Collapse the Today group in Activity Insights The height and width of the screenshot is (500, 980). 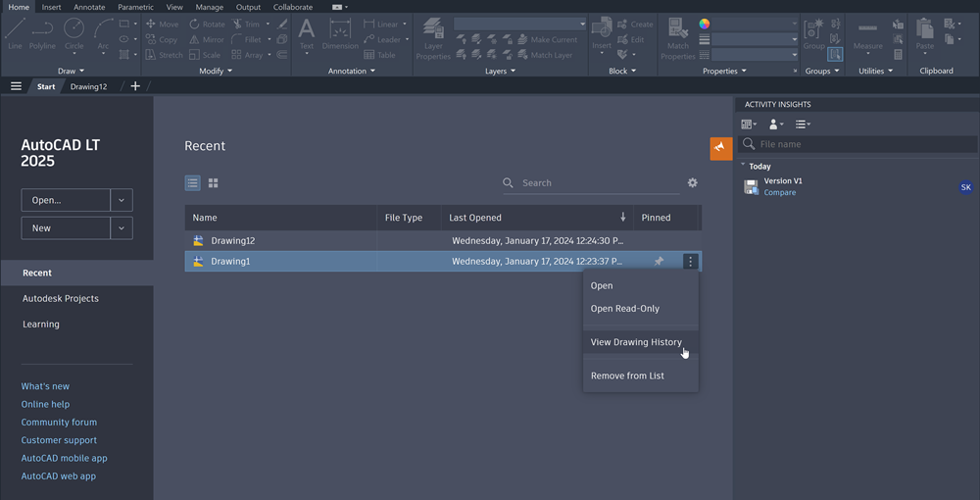click(743, 166)
